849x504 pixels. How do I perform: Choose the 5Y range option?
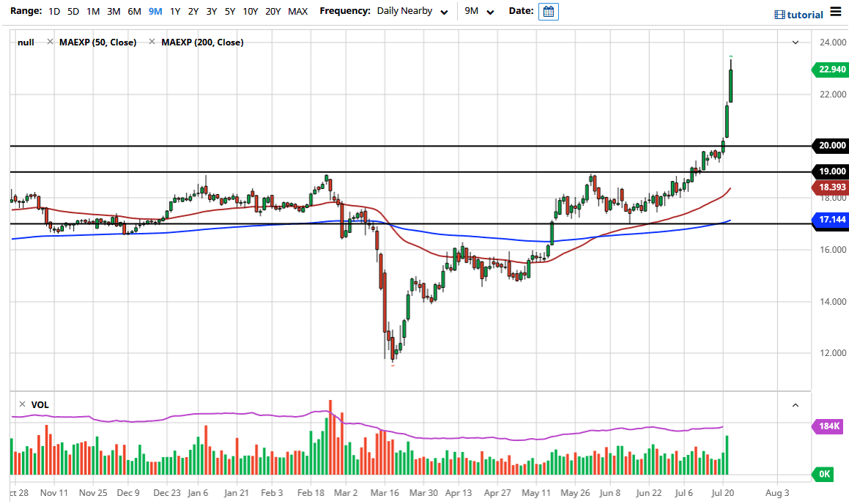tap(230, 12)
